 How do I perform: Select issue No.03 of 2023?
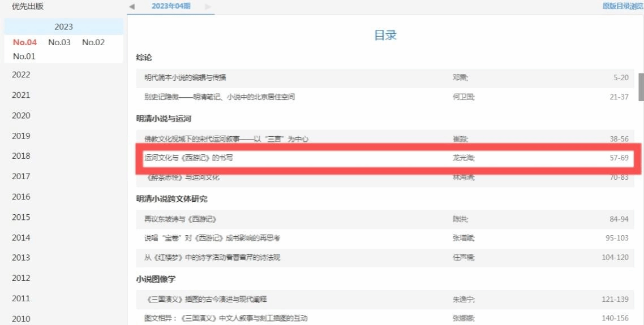coord(59,42)
